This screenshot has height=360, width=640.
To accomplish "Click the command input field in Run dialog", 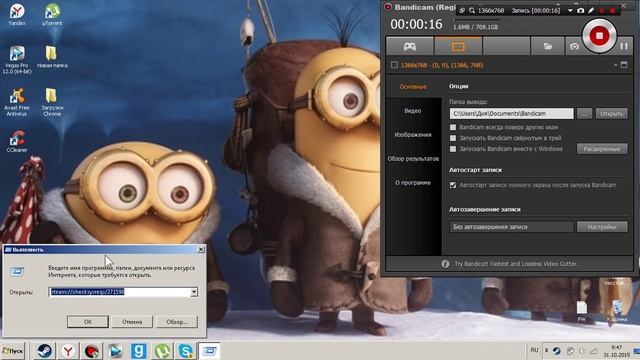I will [120, 292].
